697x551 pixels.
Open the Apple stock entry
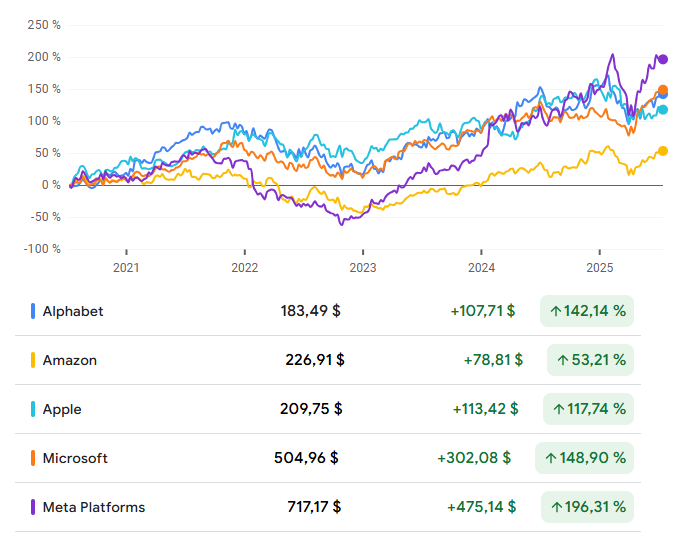point(62,409)
